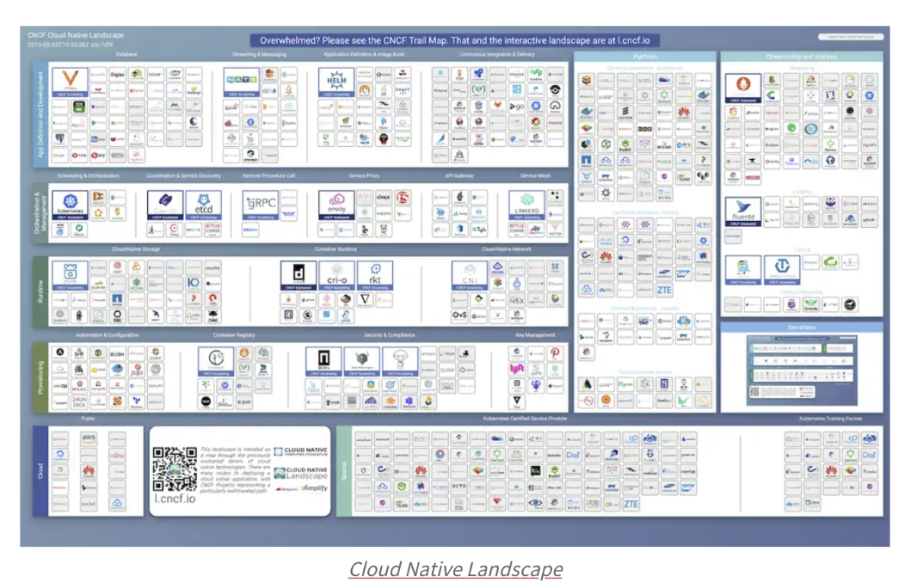Viewport: 917px width, 588px height.
Task: Select the containerd logo card
Action: [x=298, y=276]
